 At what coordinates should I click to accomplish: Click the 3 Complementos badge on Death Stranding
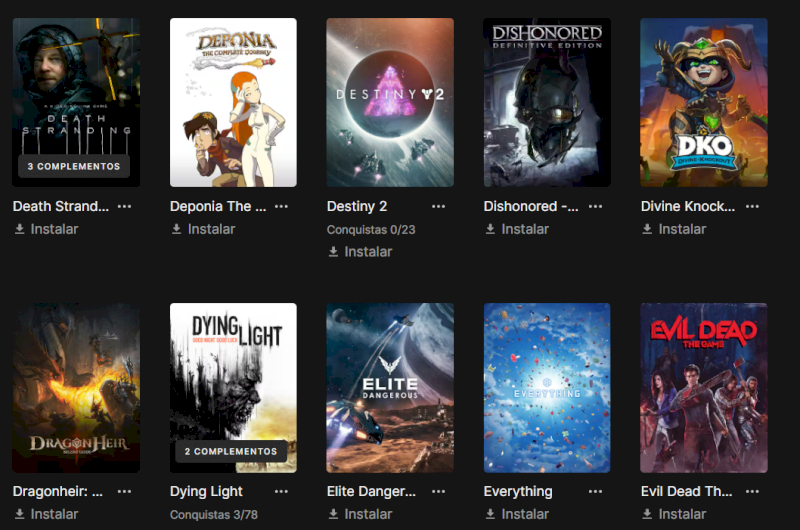[74, 166]
